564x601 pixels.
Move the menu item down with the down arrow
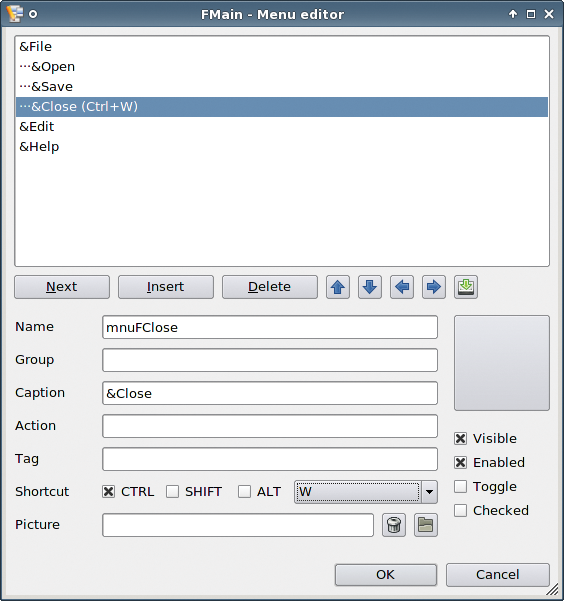click(x=370, y=287)
